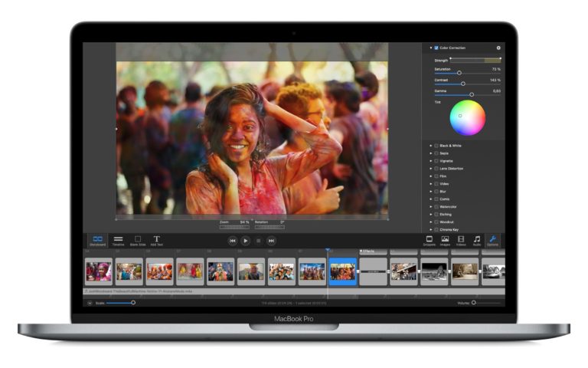588x368 pixels.
Task: Open the Options wrench panel
Action: click(493, 241)
